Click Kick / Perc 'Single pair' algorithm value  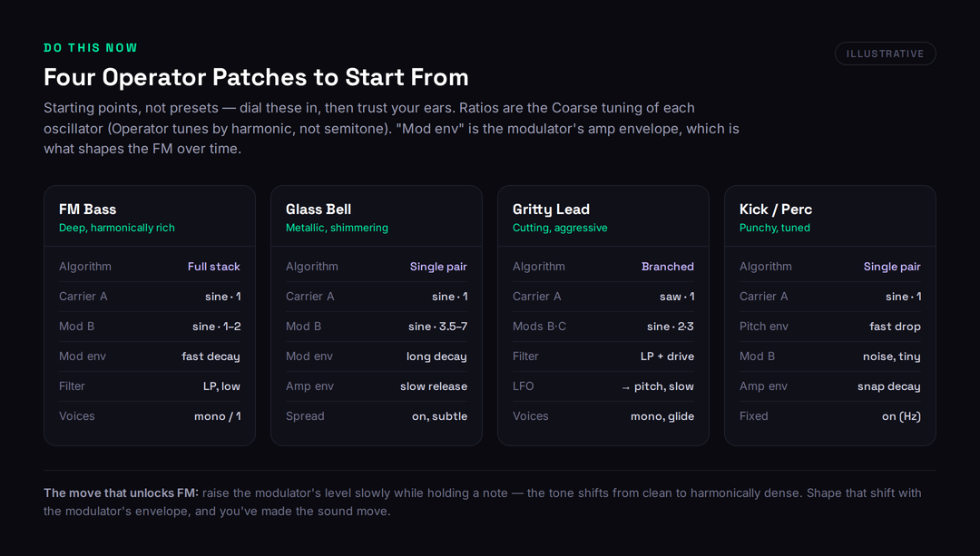click(x=892, y=267)
